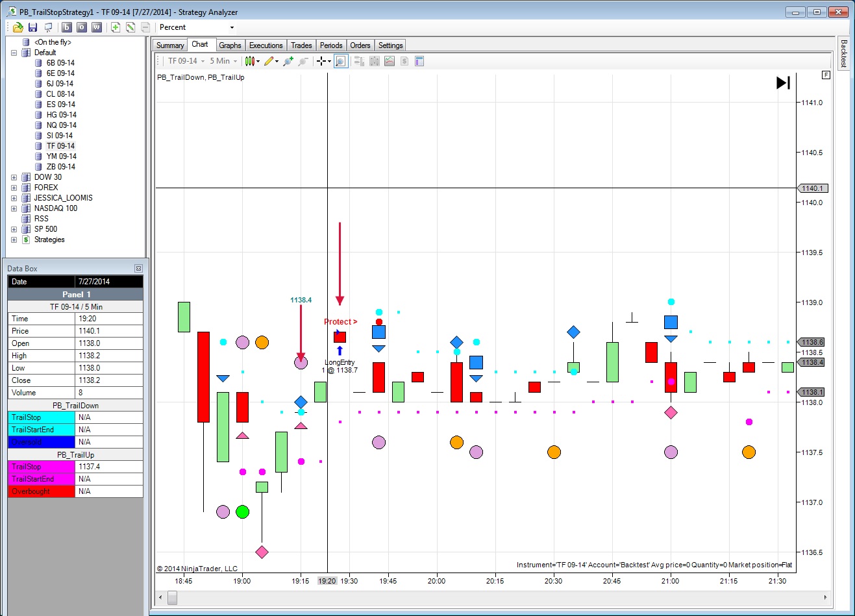Select the ES 09-14 instrument

[60, 105]
